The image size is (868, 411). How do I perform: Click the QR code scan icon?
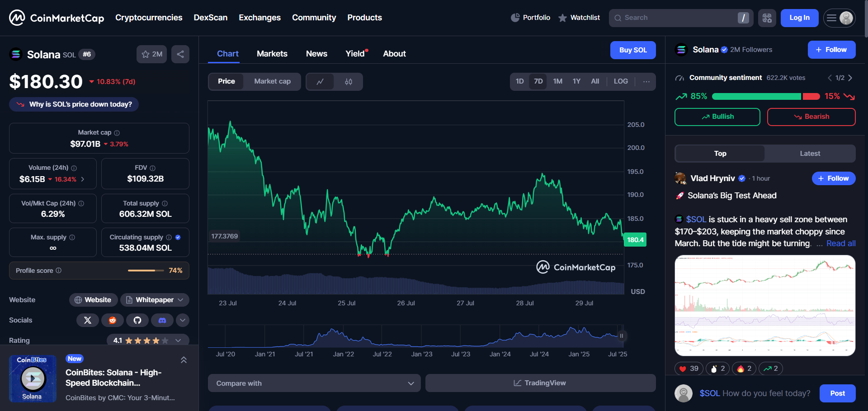(x=767, y=18)
